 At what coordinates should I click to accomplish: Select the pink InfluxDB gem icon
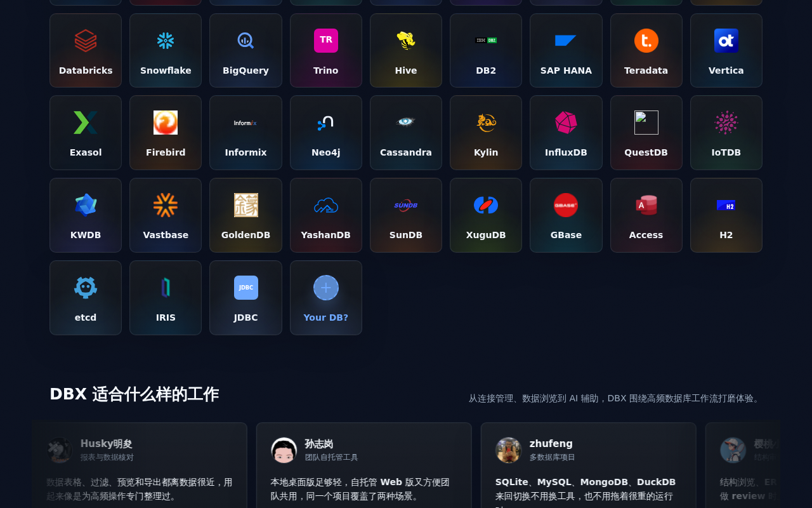tap(566, 123)
